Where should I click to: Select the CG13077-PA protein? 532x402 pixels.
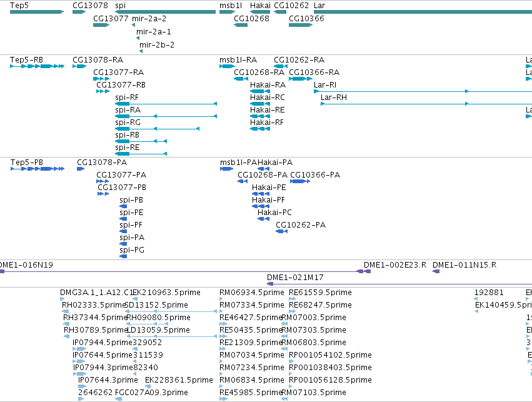pos(103,181)
